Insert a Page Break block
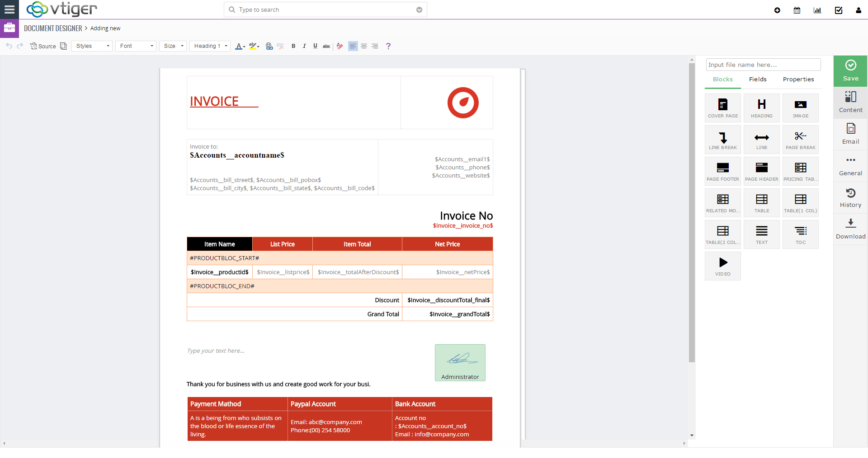Screen dimensions: 868x458 pos(800,139)
